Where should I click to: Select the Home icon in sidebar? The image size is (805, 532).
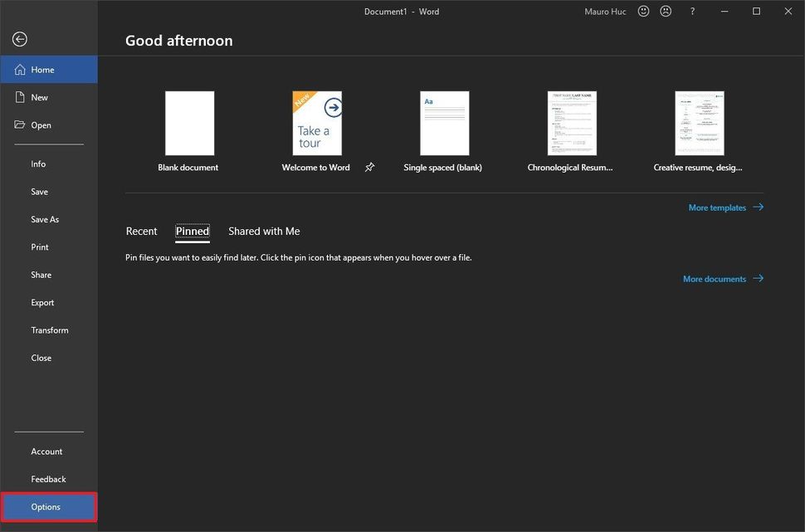20,69
